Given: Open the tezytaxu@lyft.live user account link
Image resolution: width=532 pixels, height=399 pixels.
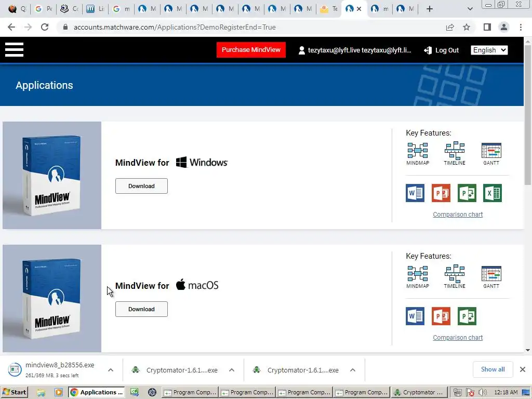Looking at the screenshot, I should 355,50.
